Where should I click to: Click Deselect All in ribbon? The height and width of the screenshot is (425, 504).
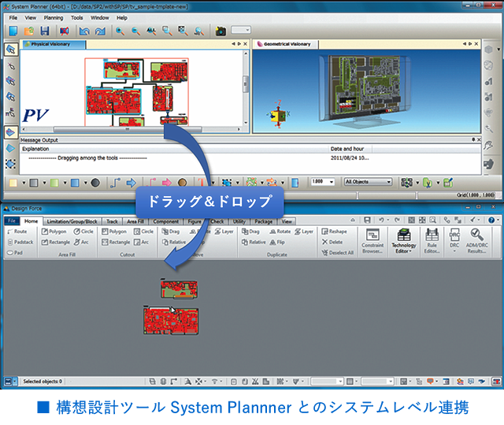[x=337, y=253]
